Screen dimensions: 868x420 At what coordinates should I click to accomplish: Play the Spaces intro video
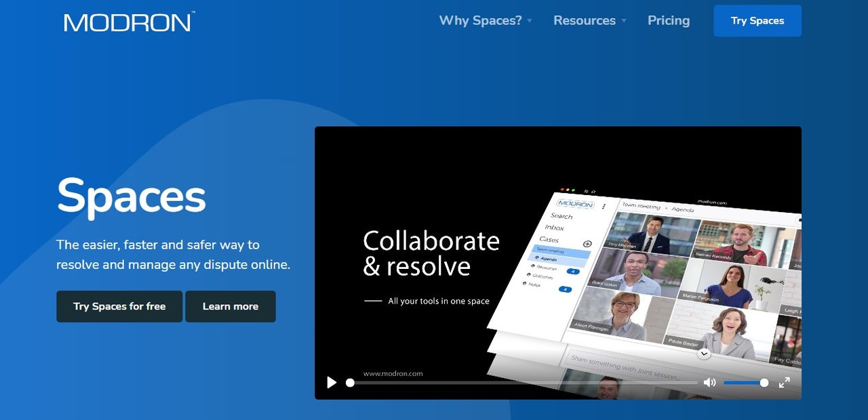pyautogui.click(x=332, y=383)
